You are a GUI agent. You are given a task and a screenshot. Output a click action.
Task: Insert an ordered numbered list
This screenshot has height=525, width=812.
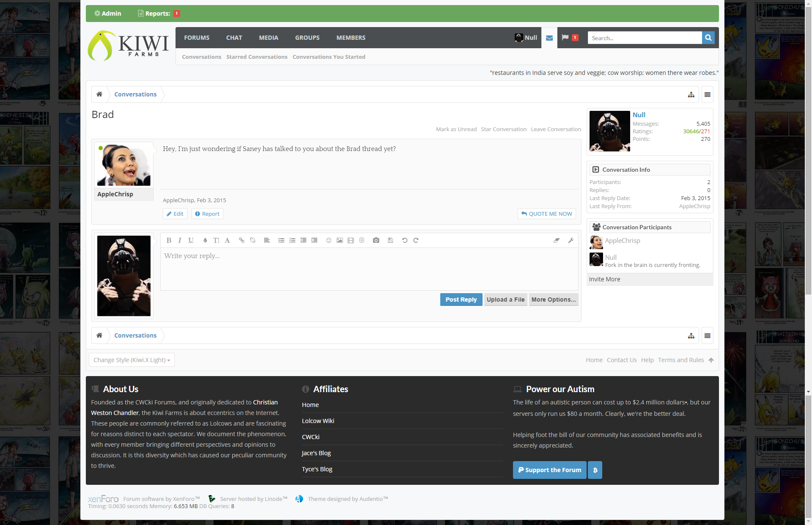pos(292,240)
